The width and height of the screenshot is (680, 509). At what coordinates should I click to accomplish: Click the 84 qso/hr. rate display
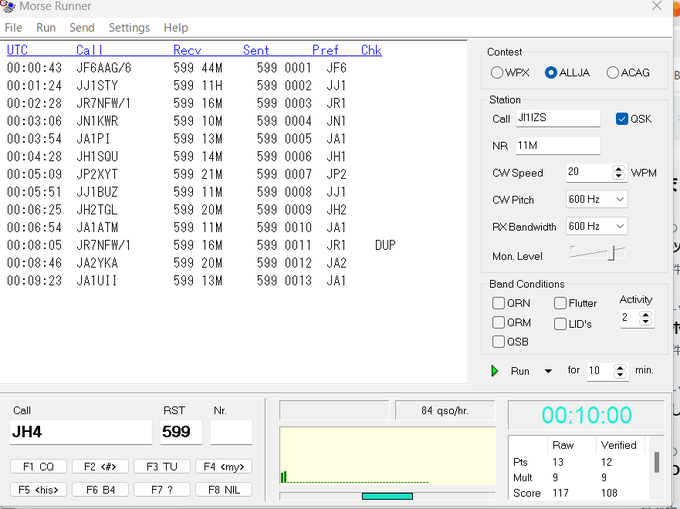[x=445, y=410]
